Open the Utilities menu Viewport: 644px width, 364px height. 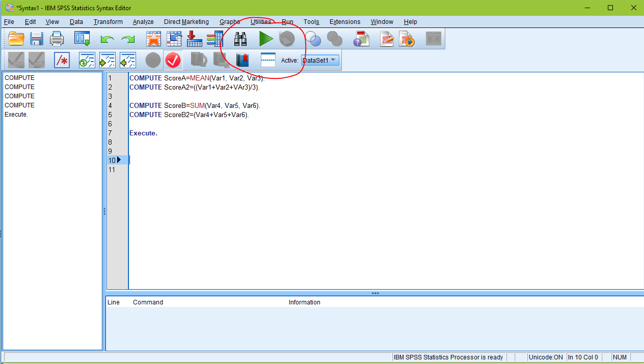point(261,22)
